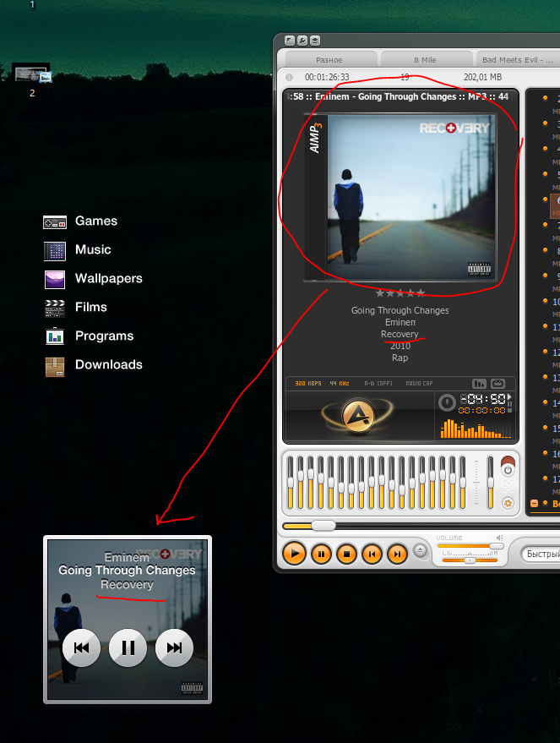Pause playback with AIMP Pause button

pyautogui.click(x=321, y=554)
